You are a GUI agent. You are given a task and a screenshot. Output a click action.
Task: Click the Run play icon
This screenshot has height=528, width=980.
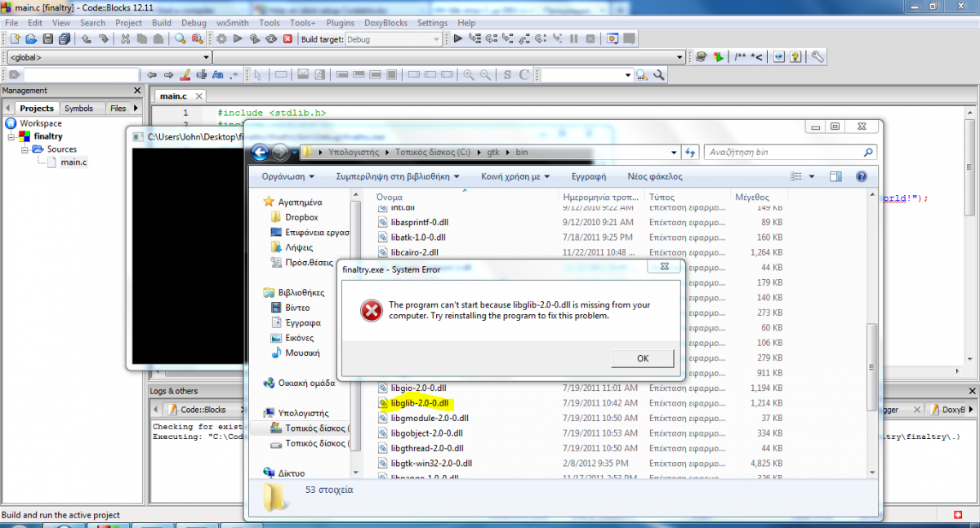238,38
